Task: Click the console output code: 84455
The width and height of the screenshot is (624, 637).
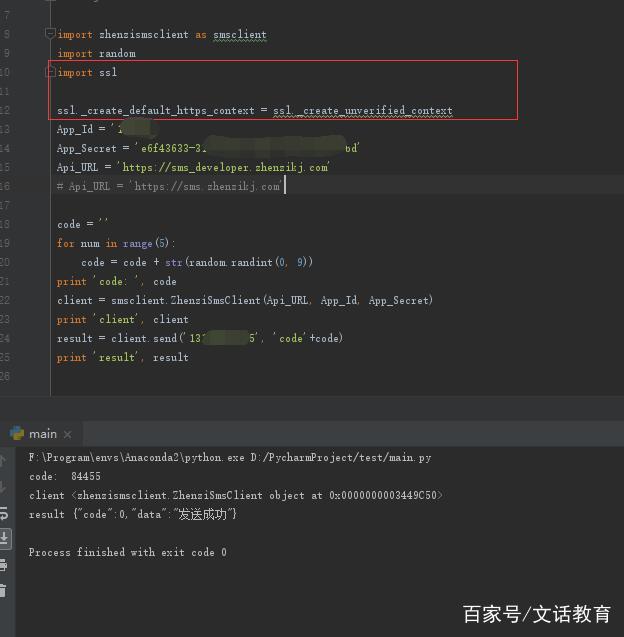Action: pos(65,476)
